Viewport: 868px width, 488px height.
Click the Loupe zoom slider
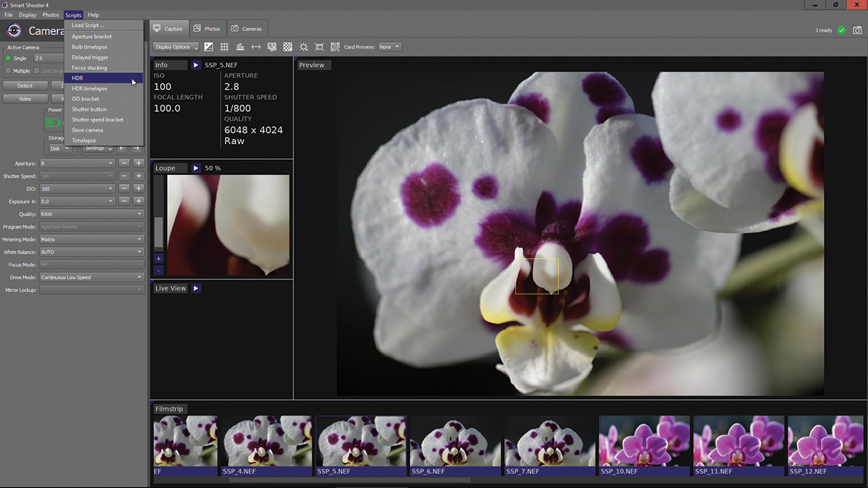(x=158, y=231)
